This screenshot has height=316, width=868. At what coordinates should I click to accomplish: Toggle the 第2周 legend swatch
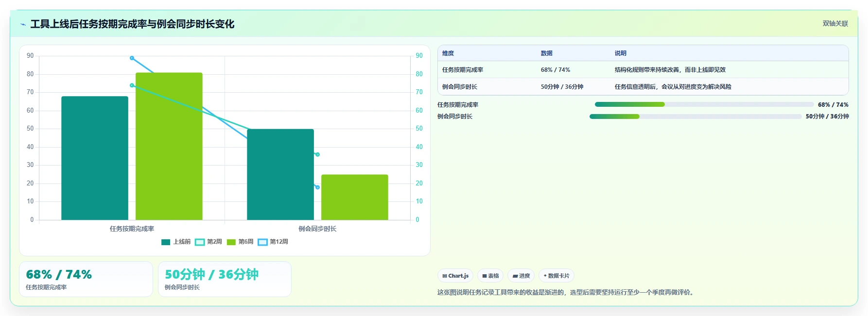(200, 242)
